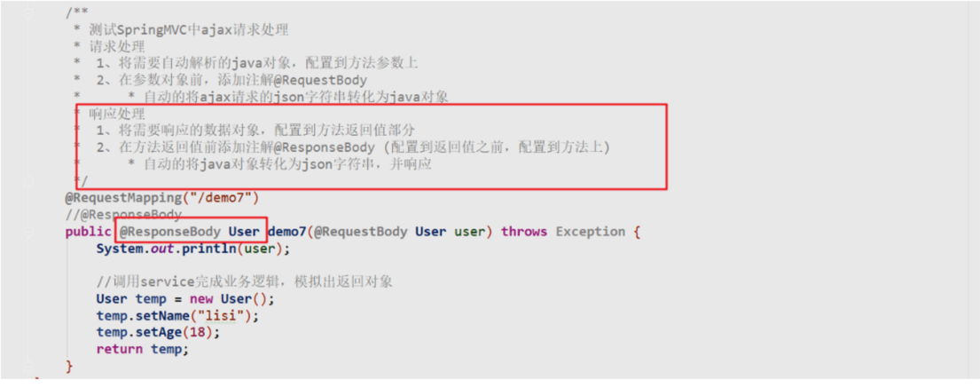The image size is (980, 388).
Task: Click the temp.setAge(18) line
Action: 158,332
